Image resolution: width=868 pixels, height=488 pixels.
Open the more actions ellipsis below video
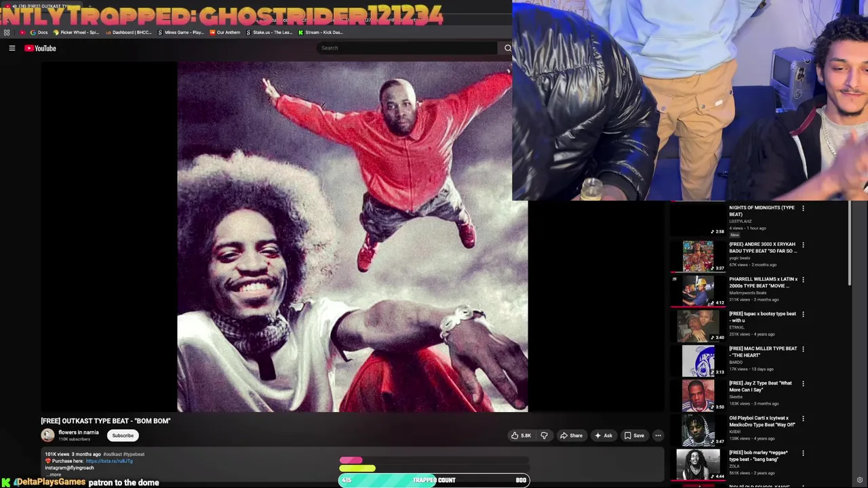[x=658, y=436]
